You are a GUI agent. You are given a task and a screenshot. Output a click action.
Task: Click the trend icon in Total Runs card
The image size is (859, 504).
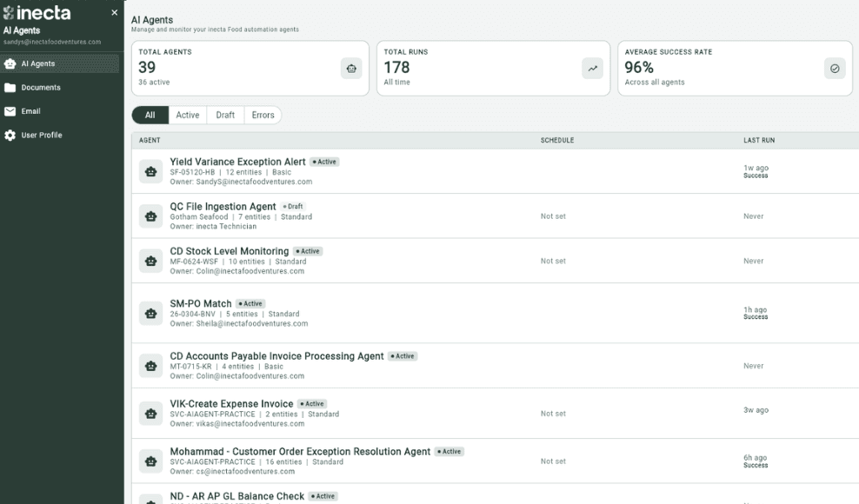(592, 69)
